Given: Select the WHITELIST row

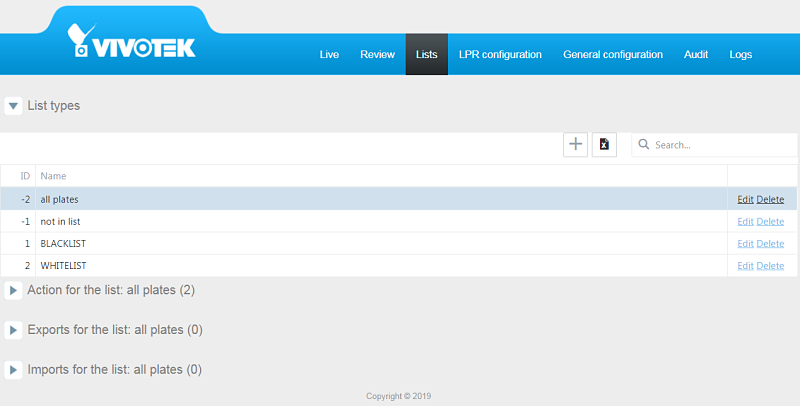Looking at the screenshot, I should click(x=300, y=266).
